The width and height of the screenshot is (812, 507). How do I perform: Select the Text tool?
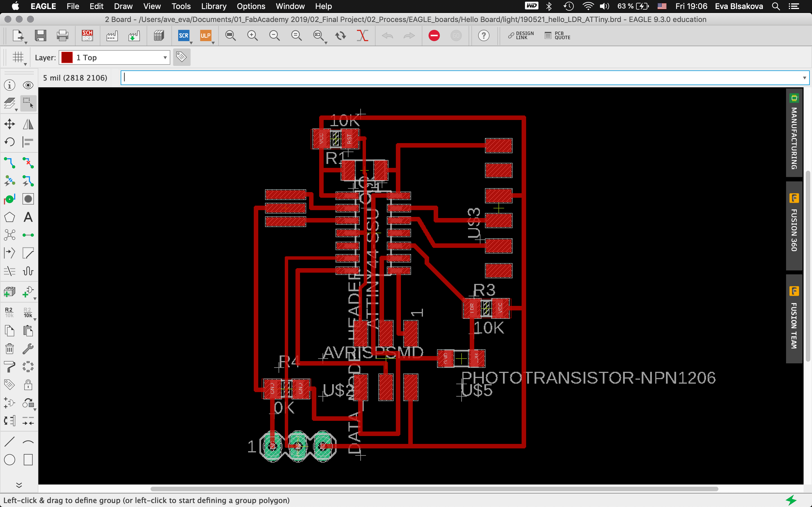(x=28, y=217)
